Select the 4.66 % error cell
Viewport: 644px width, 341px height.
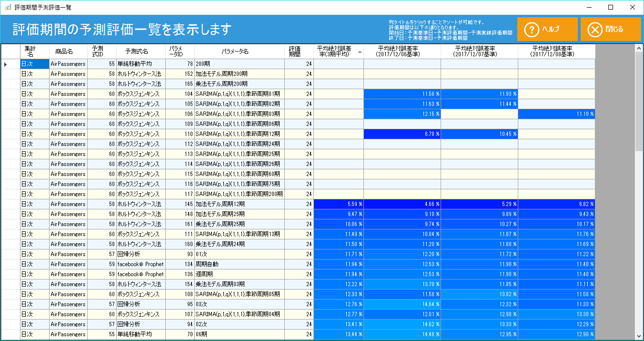(402, 204)
